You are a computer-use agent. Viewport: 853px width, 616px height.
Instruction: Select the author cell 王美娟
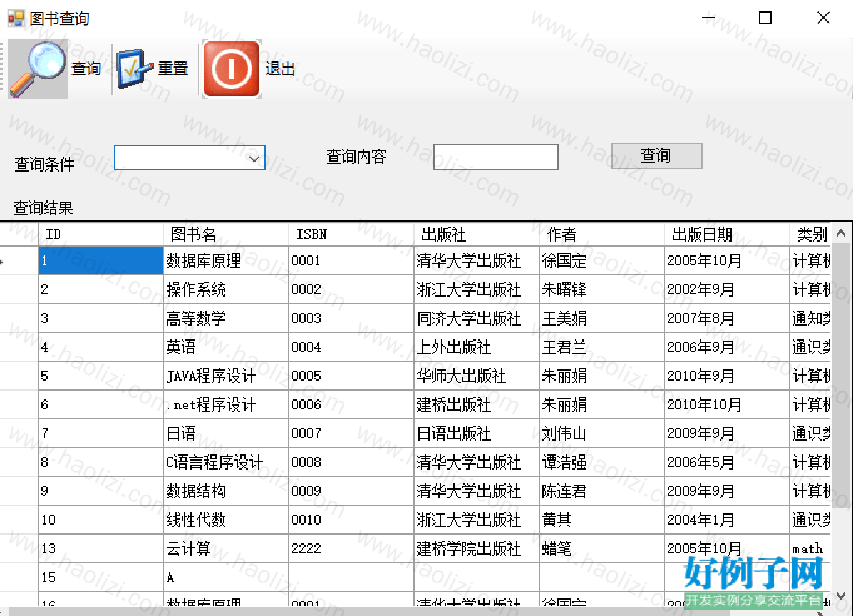point(602,318)
